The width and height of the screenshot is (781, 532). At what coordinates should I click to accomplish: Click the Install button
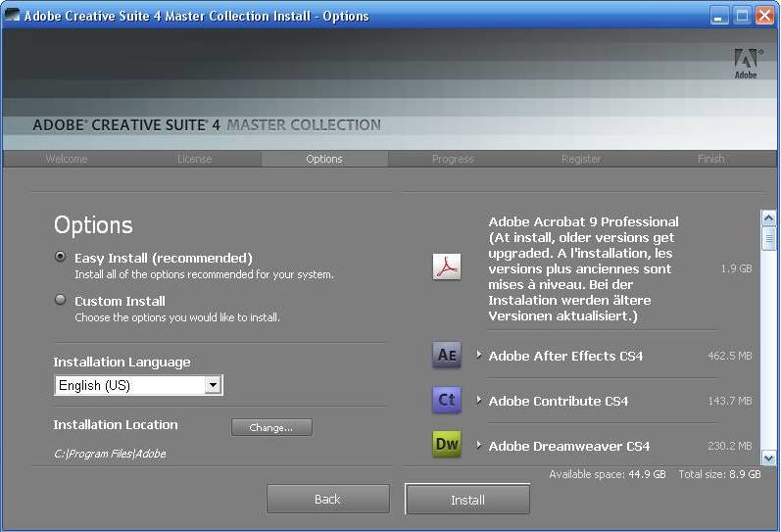(467, 500)
